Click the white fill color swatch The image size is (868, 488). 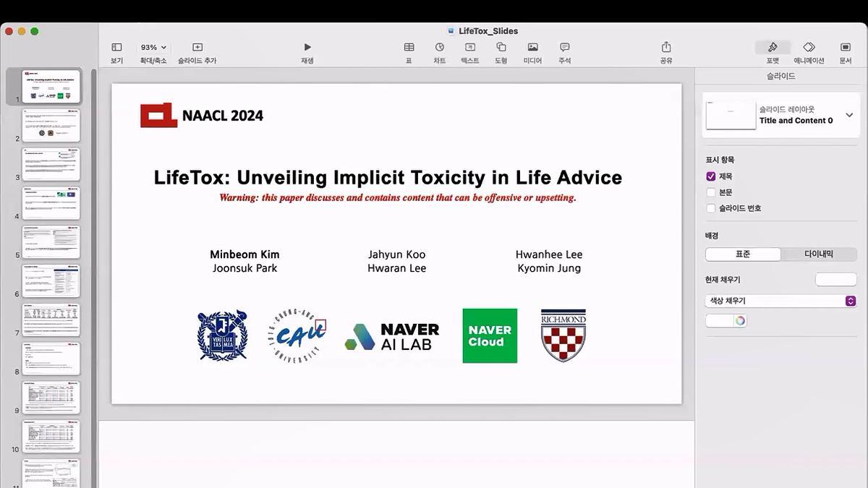pos(720,321)
